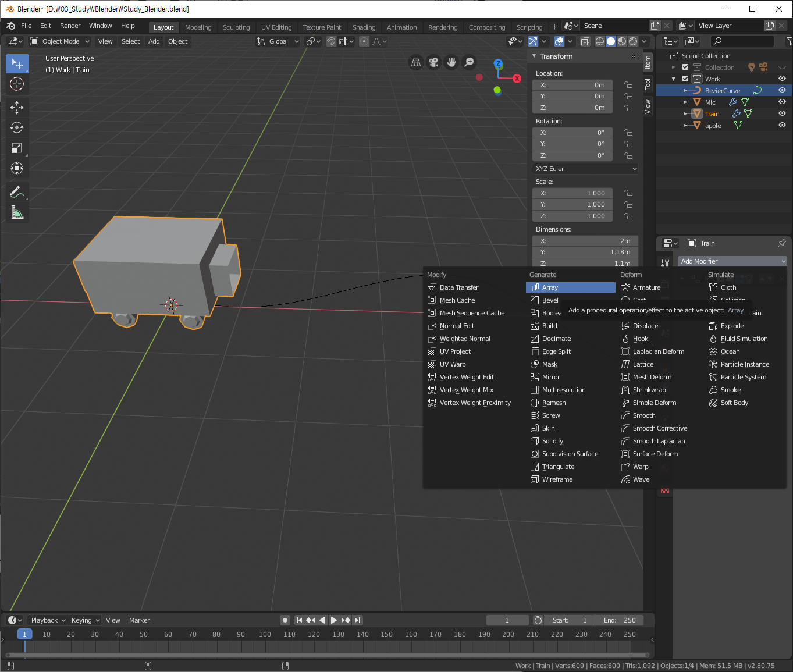Screen dimensions: 793x672
Task: Open the File menu
Action: (26, 26)
